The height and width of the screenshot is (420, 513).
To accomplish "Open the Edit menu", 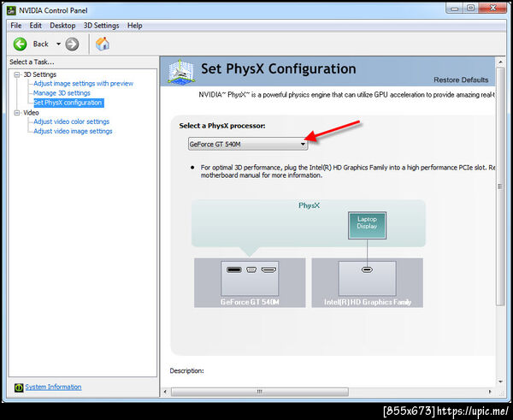I will pos(35,26).
